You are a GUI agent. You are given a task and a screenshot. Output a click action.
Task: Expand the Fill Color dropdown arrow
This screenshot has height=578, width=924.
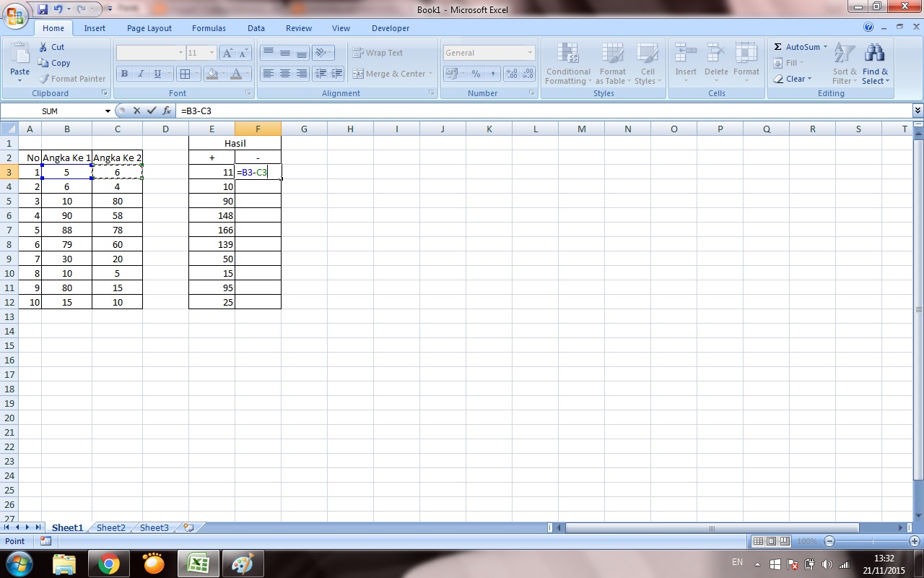[222, 74]
